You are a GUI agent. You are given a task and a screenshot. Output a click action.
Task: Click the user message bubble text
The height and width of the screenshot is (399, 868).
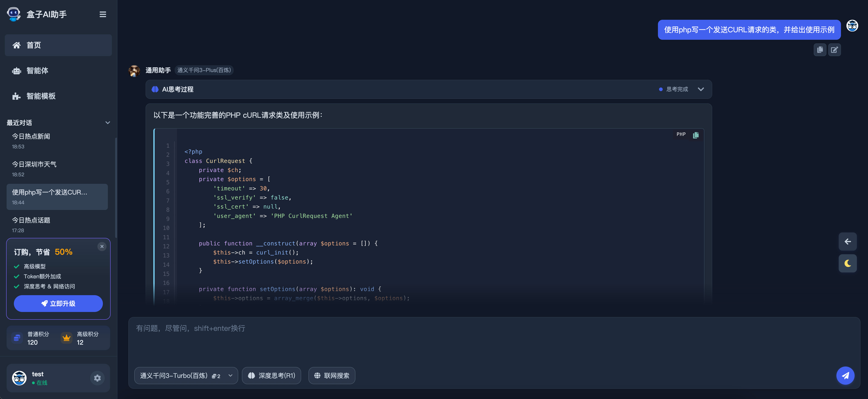(749, 30)
